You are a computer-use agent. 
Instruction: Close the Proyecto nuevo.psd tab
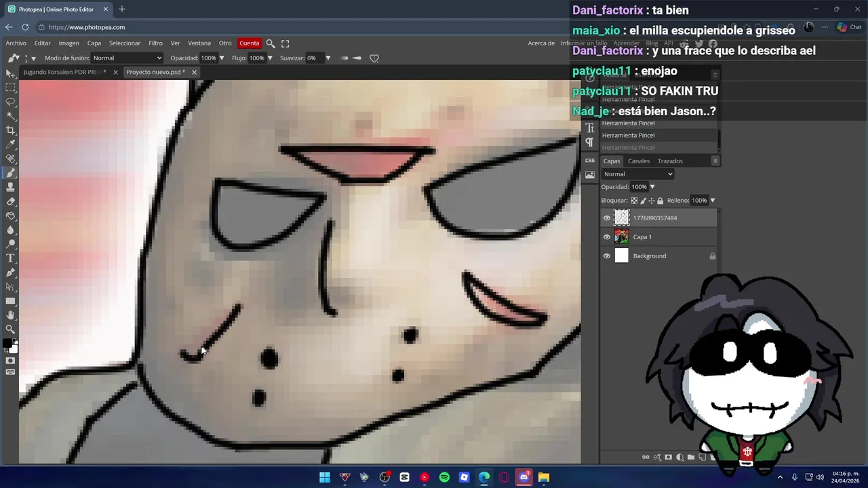194,72
